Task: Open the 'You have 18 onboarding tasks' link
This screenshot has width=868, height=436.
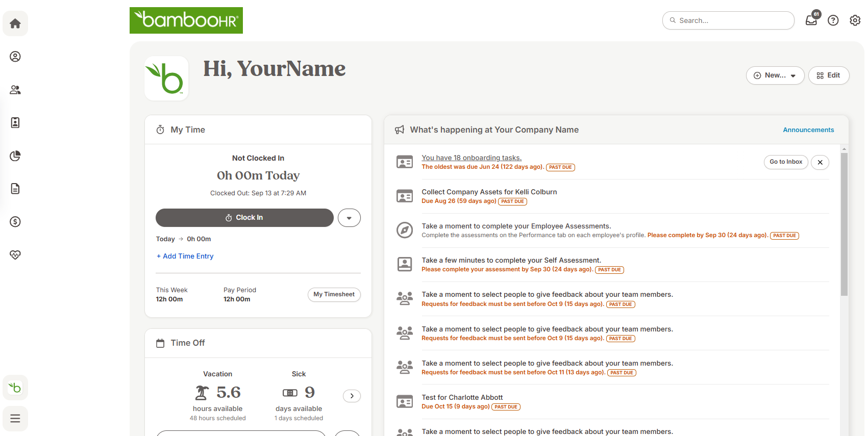Action: (472, 158)
